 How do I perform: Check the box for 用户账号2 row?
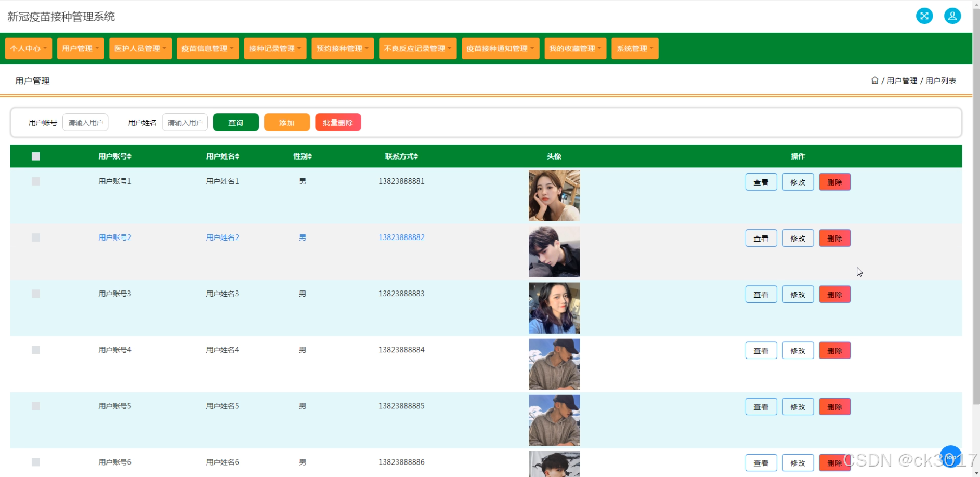[x=36, y=237]
